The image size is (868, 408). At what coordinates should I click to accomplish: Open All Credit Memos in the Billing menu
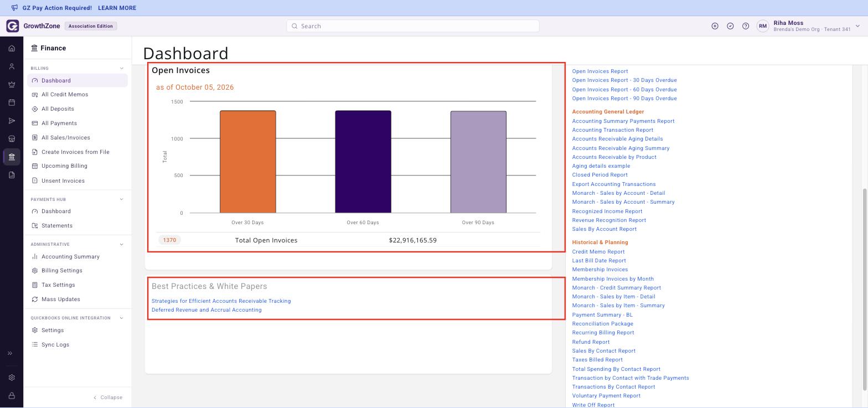pyautogui.click(x=65, y=95)
